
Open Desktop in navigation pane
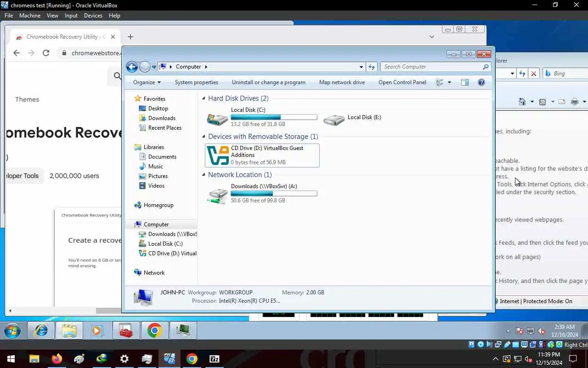[158, 109]
